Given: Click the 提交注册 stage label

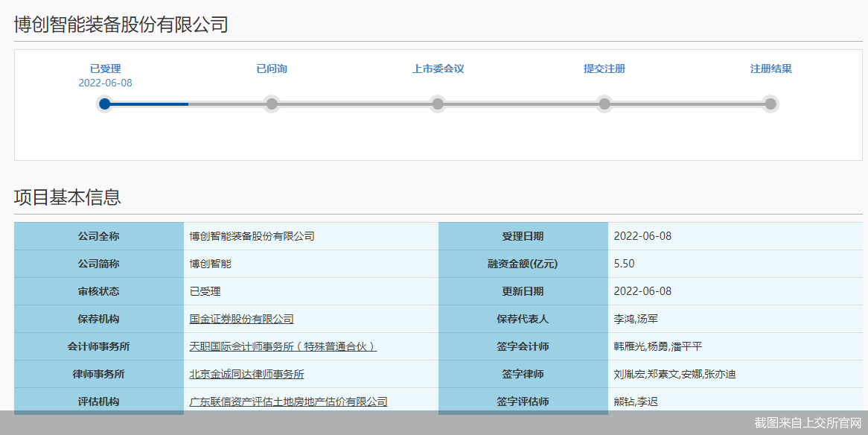Looking at the screenshot, I should point(604,69).
